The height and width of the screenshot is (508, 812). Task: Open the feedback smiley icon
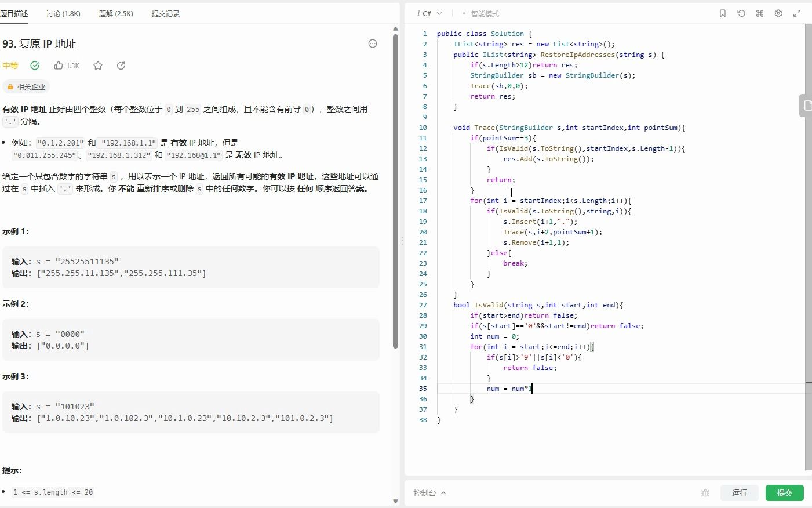click(x=372, y=43)
